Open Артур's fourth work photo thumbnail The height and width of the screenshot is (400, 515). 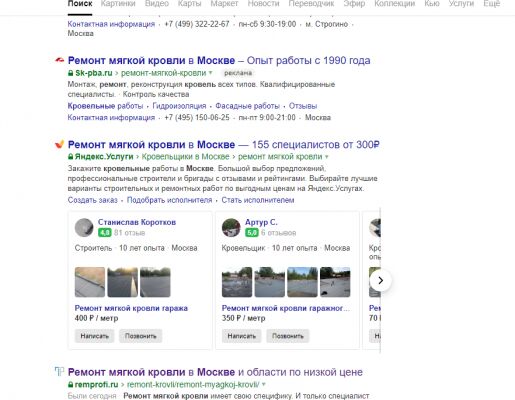coord(335,282)
